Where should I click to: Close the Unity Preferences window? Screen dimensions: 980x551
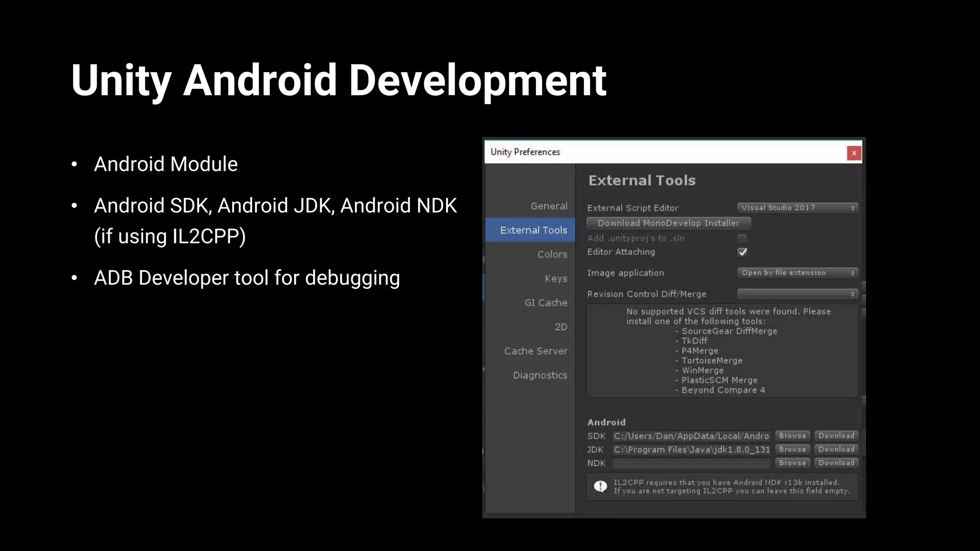coord(854,153)
